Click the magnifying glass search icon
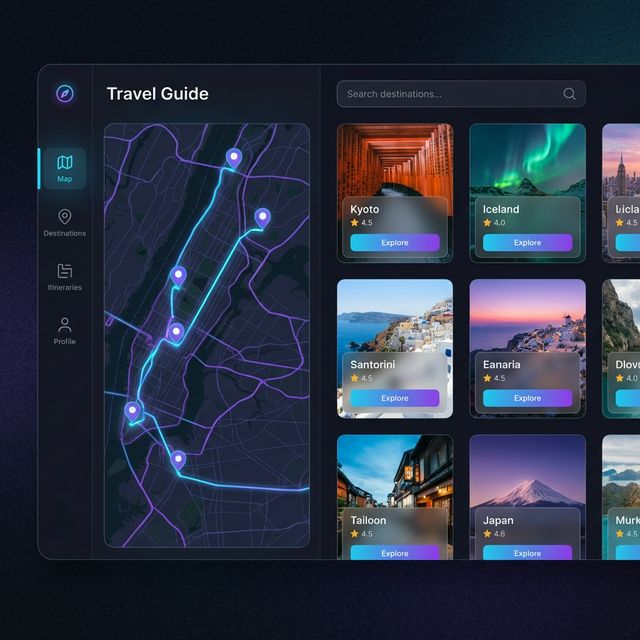Image resolution: width=640 pixels, height=640 pixels. pos(569,94)
